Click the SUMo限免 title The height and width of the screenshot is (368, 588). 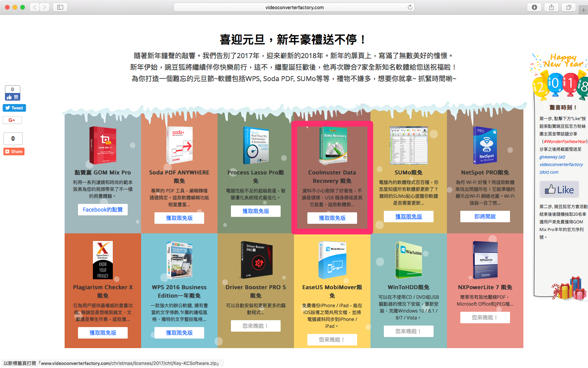click(409, 173)
